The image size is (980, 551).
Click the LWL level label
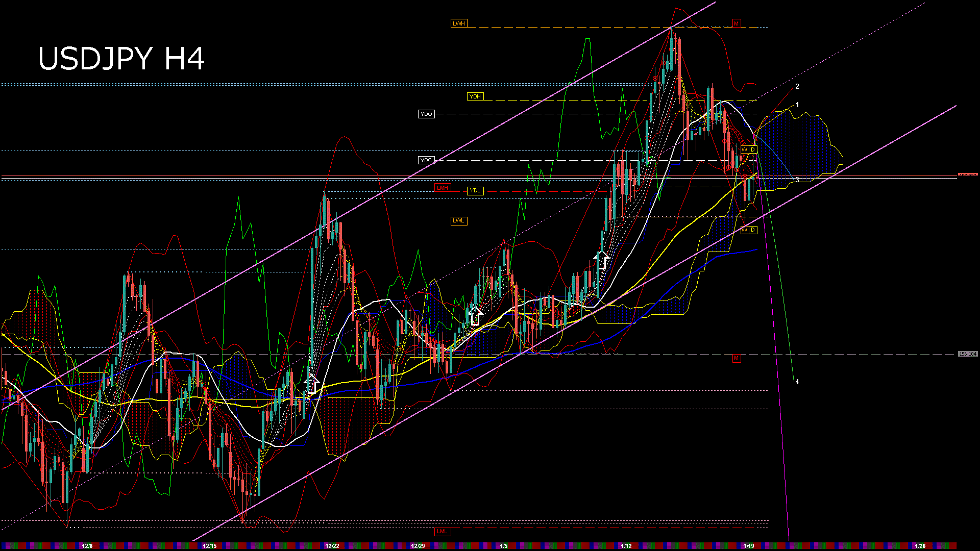click(x=458, y=221)
